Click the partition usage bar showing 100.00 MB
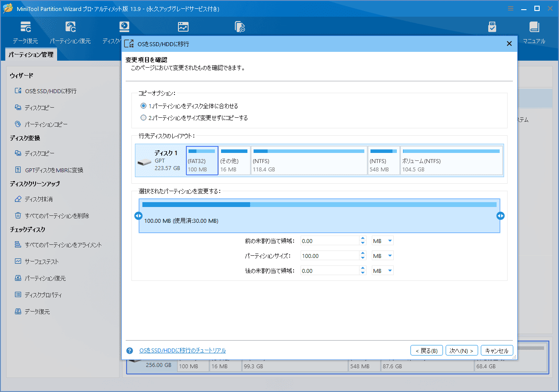 319,216
